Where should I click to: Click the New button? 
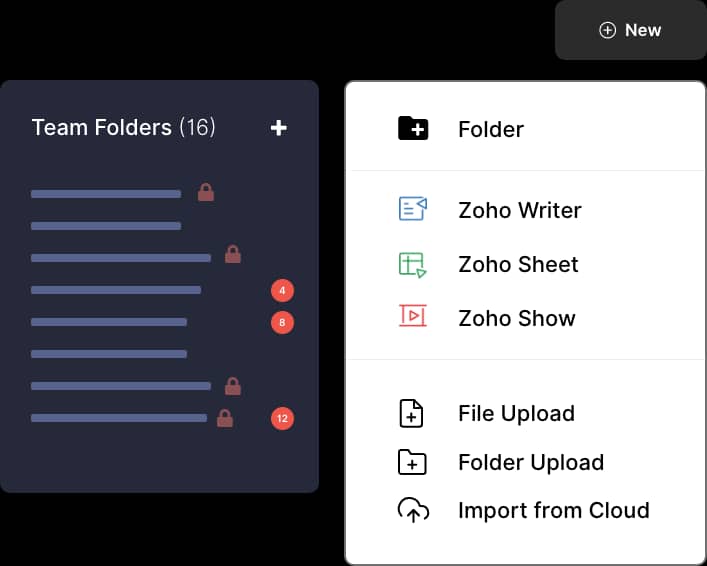pos(630,30)
